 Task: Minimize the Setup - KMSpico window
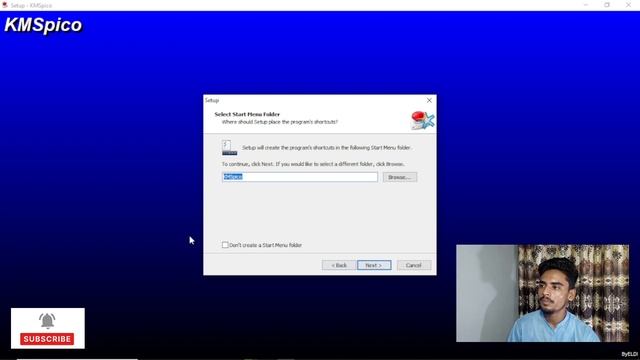tap(586, 5)
